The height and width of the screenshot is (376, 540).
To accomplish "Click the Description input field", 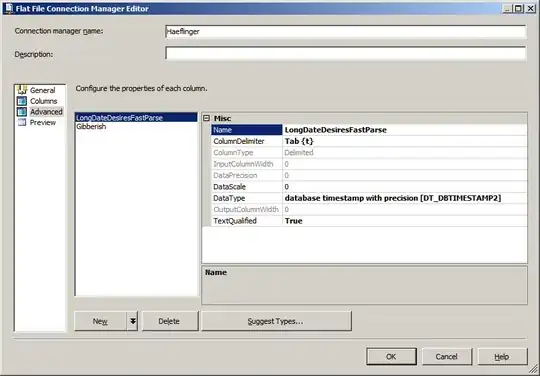I will point(345,53).
